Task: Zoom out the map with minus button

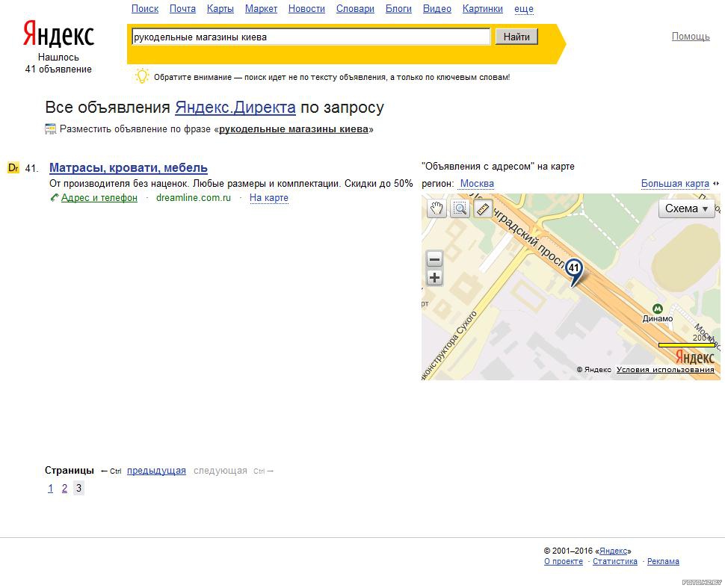Action: click(434, 259)
